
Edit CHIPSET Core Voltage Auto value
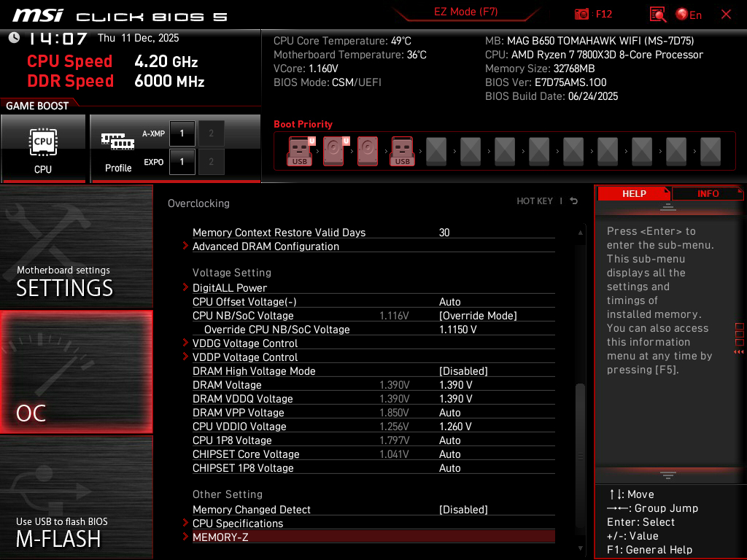(x=449, y=454)
